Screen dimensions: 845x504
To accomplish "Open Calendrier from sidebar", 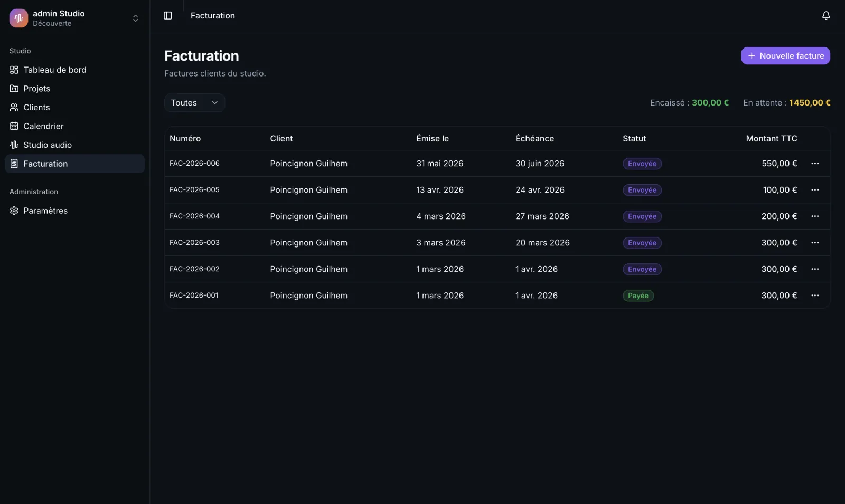I will (x=74, y=126).
